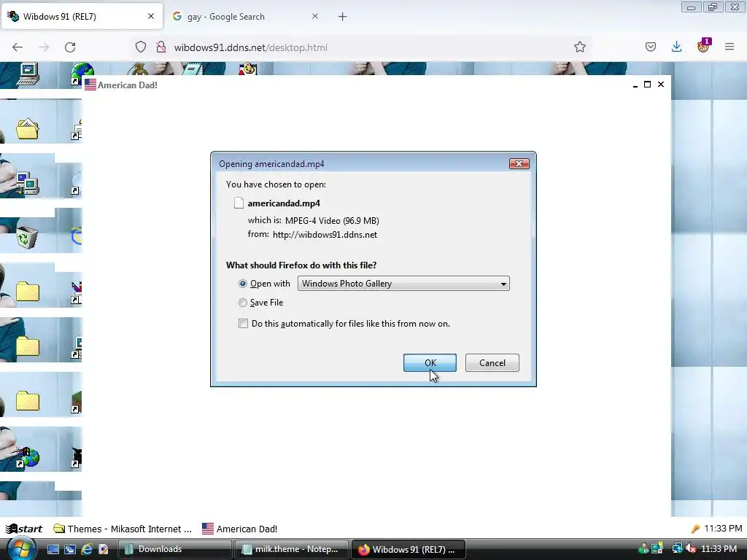
Task: Open the Windows Vista Start orb
Action: pyautogui.click(x=21, y=549)
